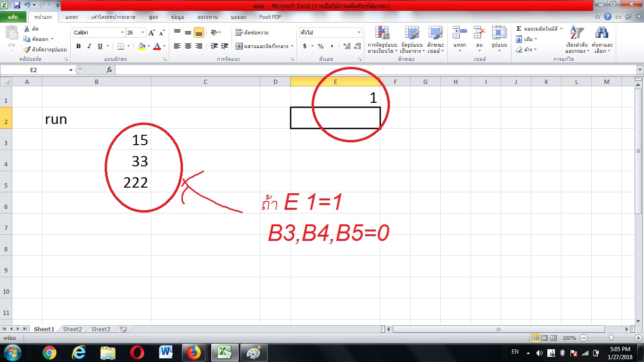Apply Percent style format
The image size is (644, 362).
(x=321, y=46)
